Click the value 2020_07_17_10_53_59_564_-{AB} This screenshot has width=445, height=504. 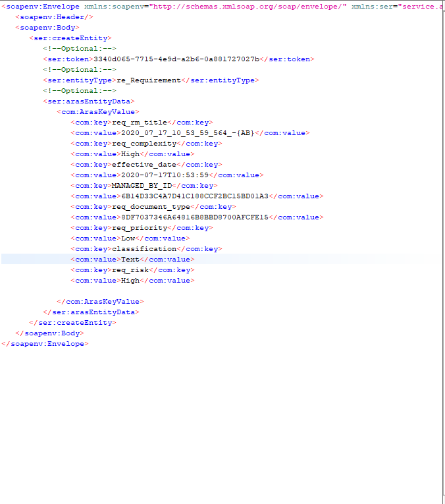pyautogui.click(x=188, y=133)
